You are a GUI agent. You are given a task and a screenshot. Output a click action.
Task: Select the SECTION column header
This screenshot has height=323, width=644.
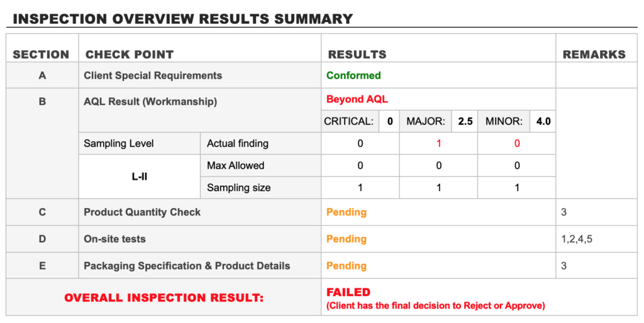[x=41, y=54]
